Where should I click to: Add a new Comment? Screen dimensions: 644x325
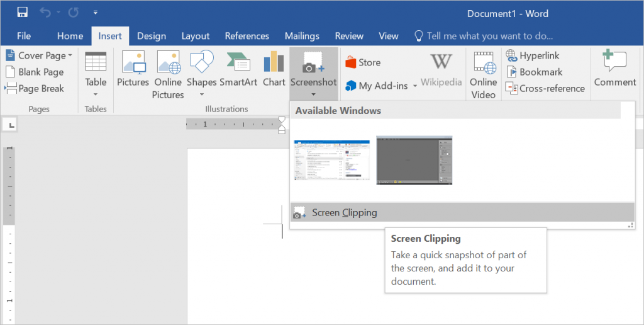(614, 70)
